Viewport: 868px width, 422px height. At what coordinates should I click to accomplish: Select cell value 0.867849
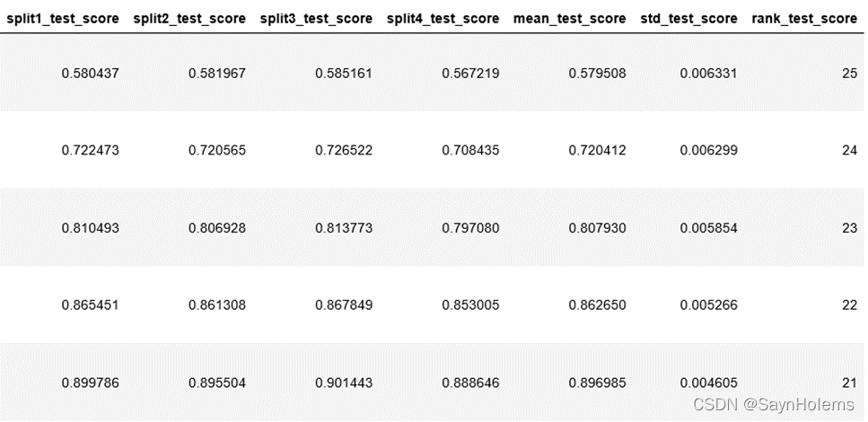344,305
